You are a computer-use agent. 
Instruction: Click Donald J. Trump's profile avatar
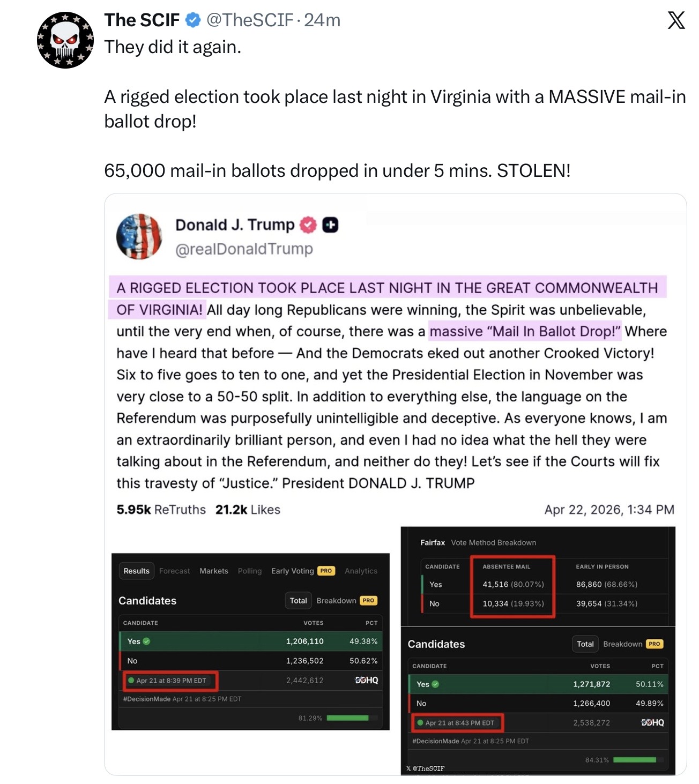(x=139, y=236)
